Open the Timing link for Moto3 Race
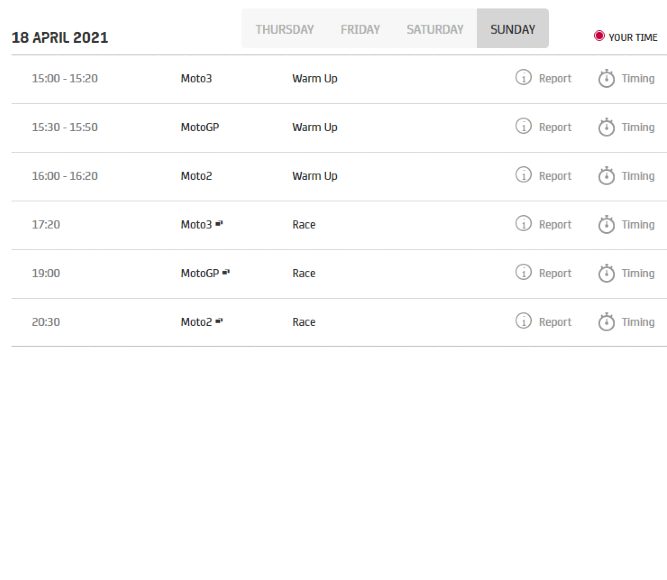667x580 pixels. point(638,225)
